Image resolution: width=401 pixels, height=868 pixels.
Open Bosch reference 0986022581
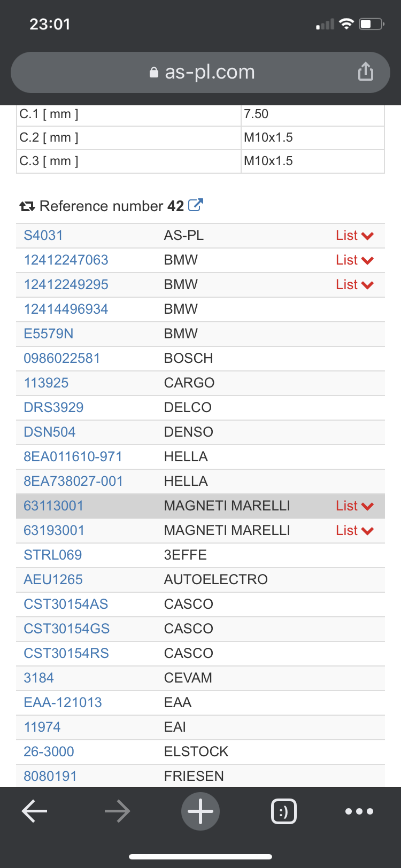[x=62, y=358]
